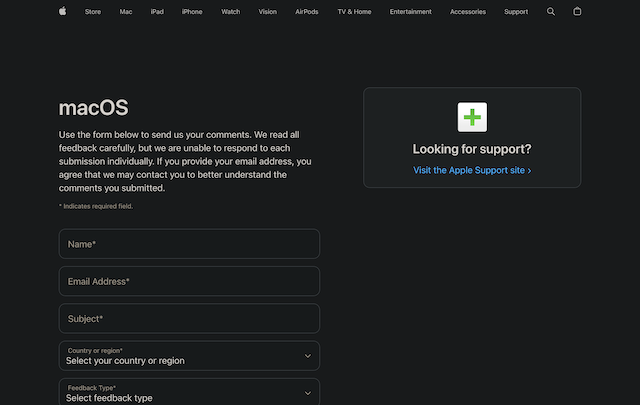Open Support in the navigation bar
640x405 pixels.
[x=516, y=12]
